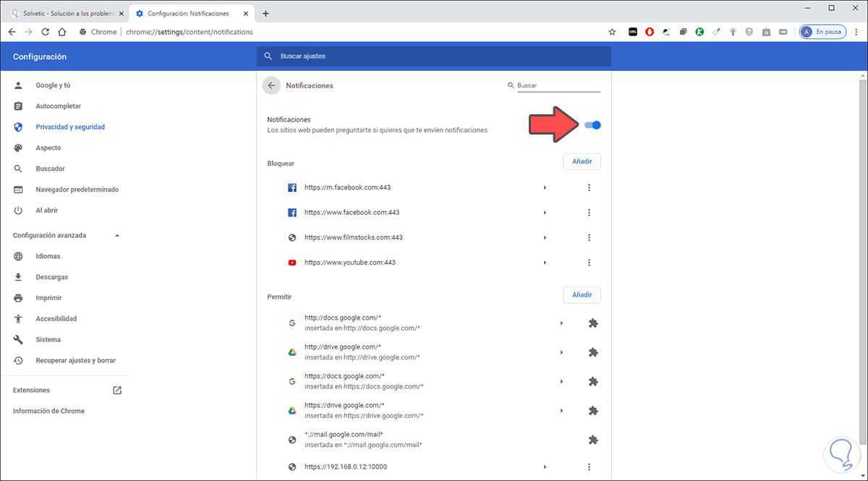Expand details for www.facebook.com:443
868x481 pixels.
pyautogui.click(x=545, y=213)
